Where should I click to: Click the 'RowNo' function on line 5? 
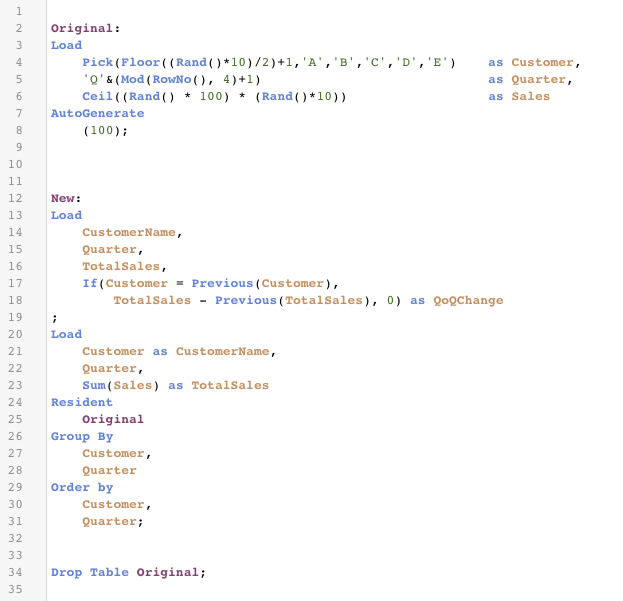click(172, 79)
